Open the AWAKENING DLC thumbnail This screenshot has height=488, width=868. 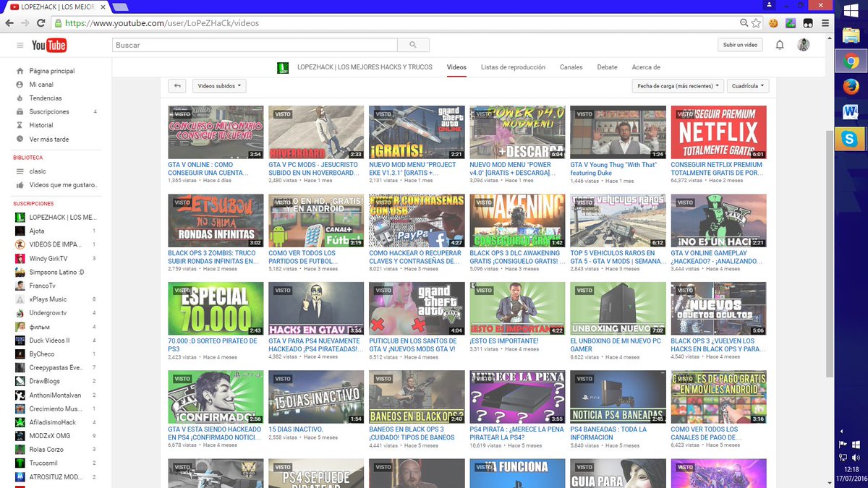[x=517, y=221]
